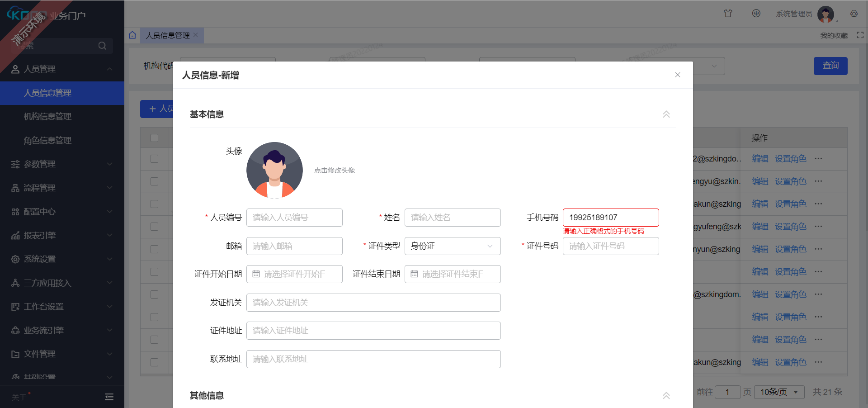Click the home icon tab

click(132, 35)
